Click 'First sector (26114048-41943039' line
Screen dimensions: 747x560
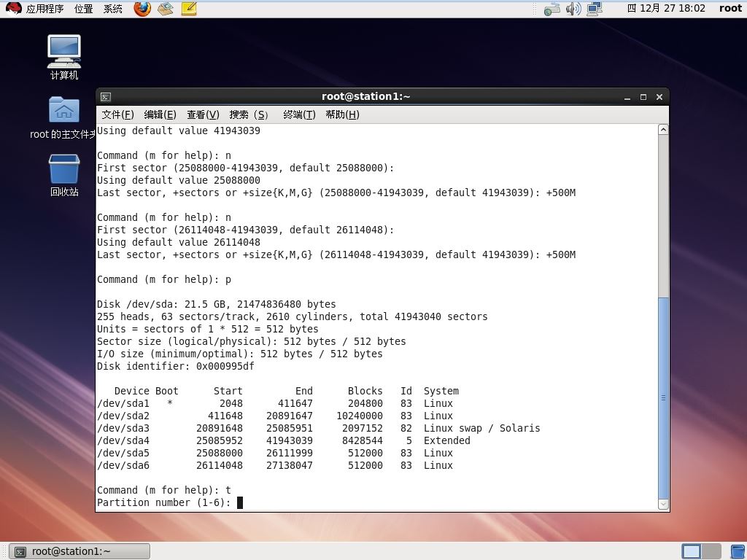[246, 230]
